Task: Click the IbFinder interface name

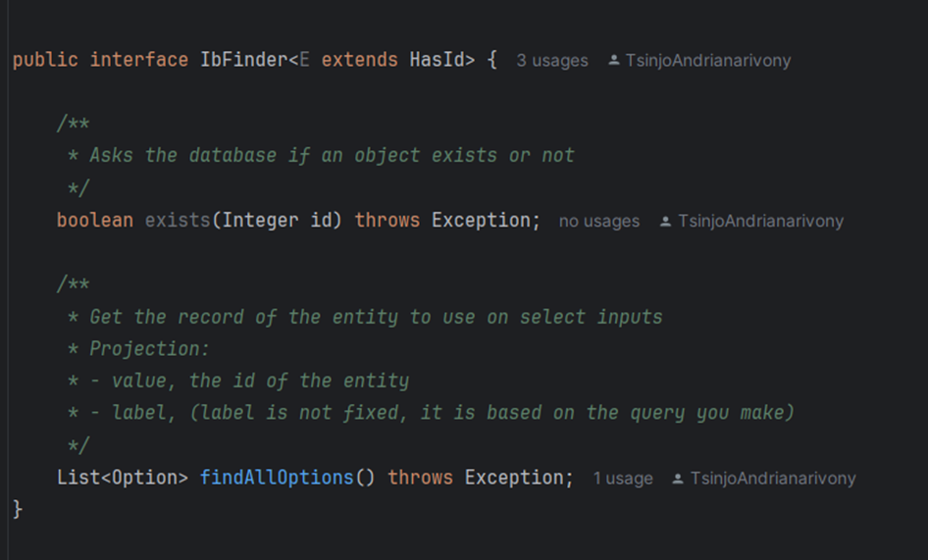Action: (x=244, y=60)
